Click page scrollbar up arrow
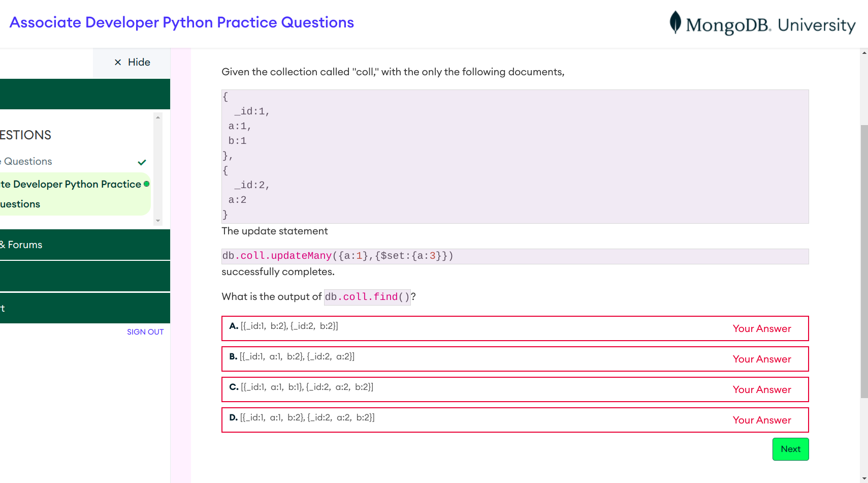The height and width of the screenshot is (483, 868). 864,53
